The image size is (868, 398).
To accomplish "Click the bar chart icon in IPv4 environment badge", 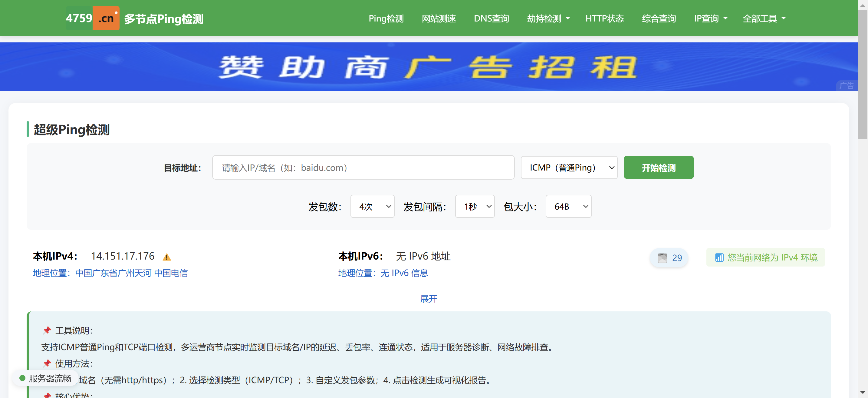I will 719,258.
